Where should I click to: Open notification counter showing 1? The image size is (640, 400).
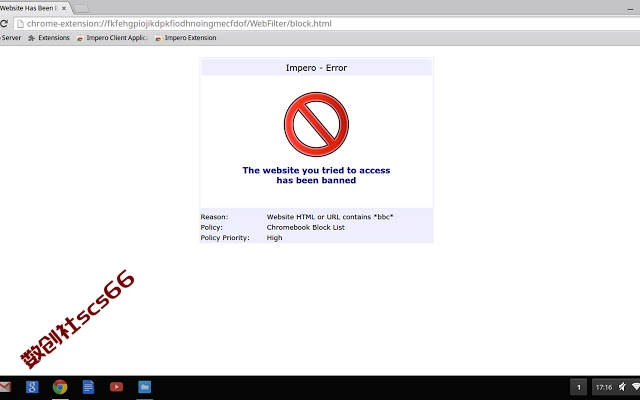[x=578, y=387]
